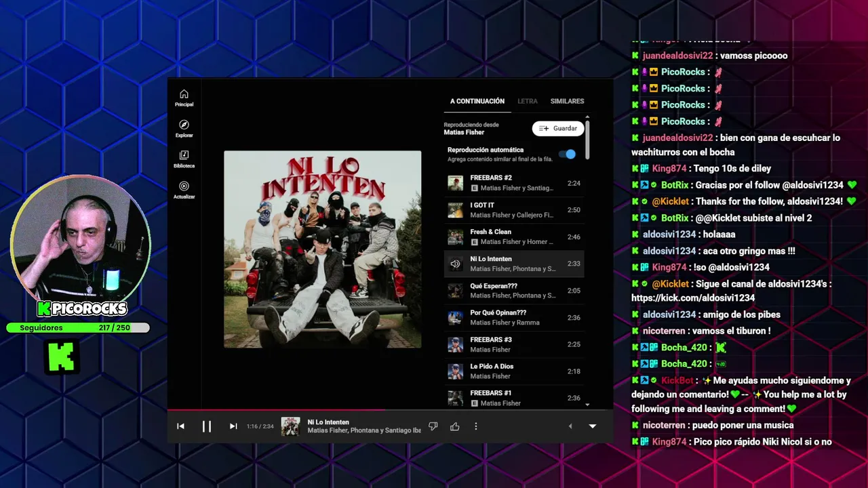Switch to the SIMILARES tab
The width and height of the screenshot is (868, 488).
[567, 101]
